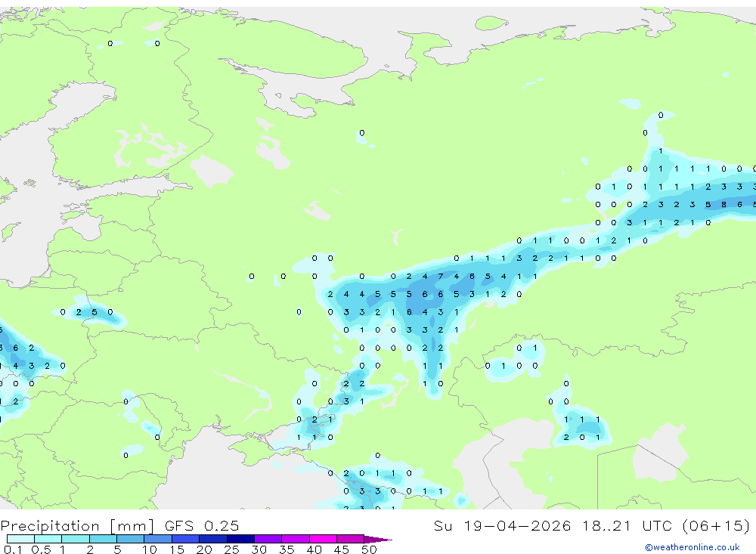Open the weatheronline.co.uk copyright link
This screenshot has height=554, width=756.
pos(692,547)
